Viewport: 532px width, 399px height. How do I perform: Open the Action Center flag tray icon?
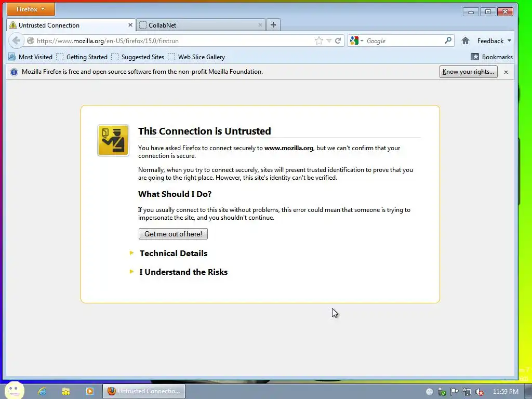[454, 392]
